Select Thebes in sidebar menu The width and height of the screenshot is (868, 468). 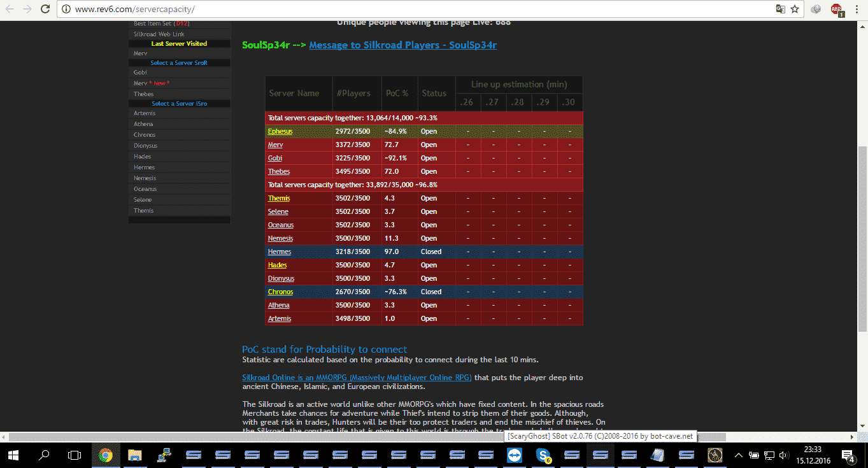tap(179, 94)
